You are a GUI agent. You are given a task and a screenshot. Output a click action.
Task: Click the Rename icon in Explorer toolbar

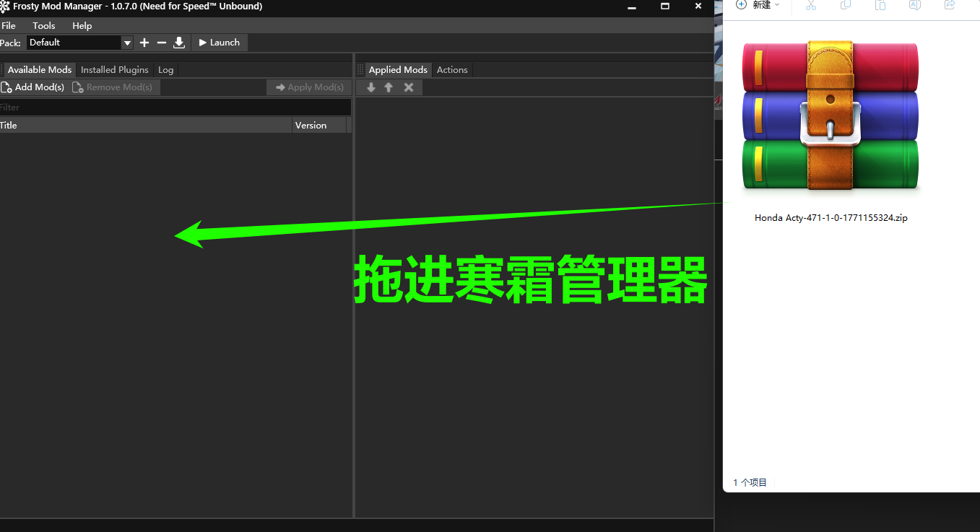915,5
